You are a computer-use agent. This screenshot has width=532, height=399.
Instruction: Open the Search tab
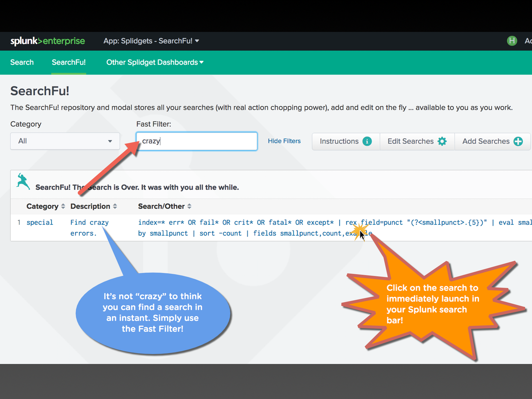pos(22,63)
